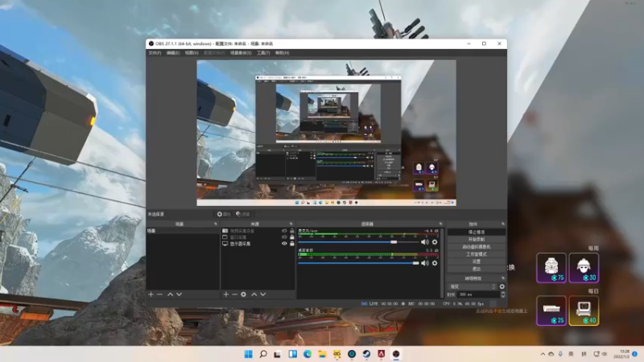Open the File menu in OBS
The width and height of the screenshot is (644, 362).
click(155, 53)
